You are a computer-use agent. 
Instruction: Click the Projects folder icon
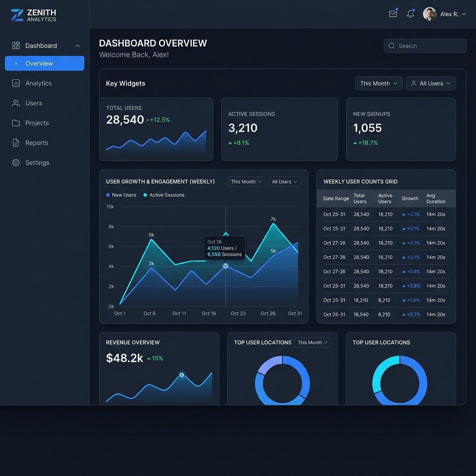click(16, 123)
